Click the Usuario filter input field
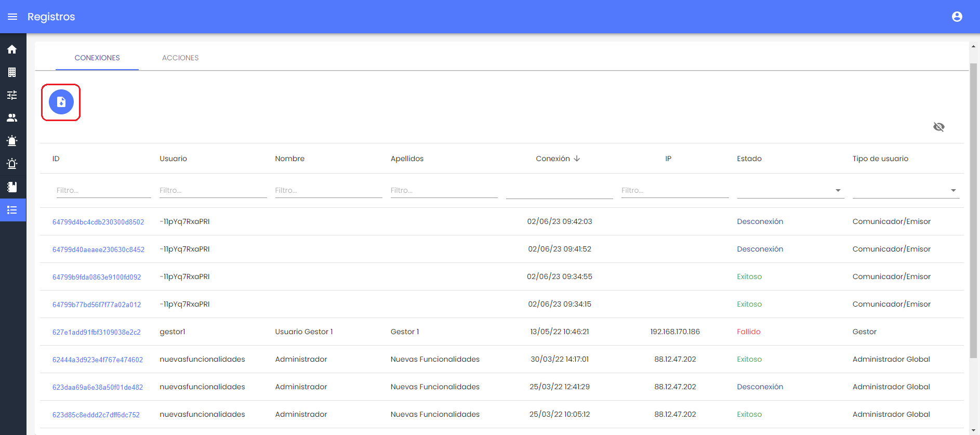 pos(213,190)
